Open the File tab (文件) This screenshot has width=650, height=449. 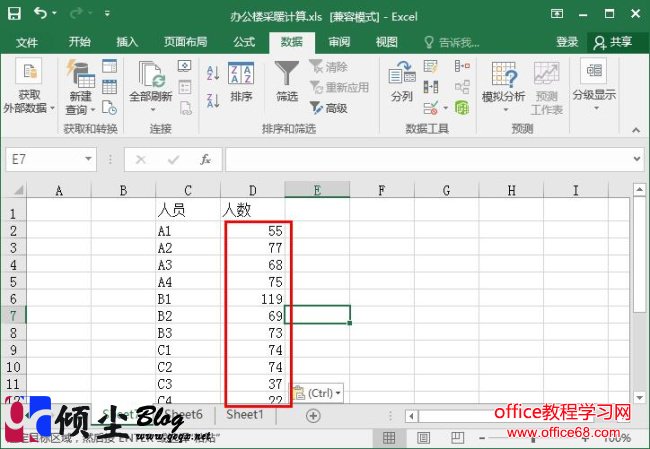point(27,42)
